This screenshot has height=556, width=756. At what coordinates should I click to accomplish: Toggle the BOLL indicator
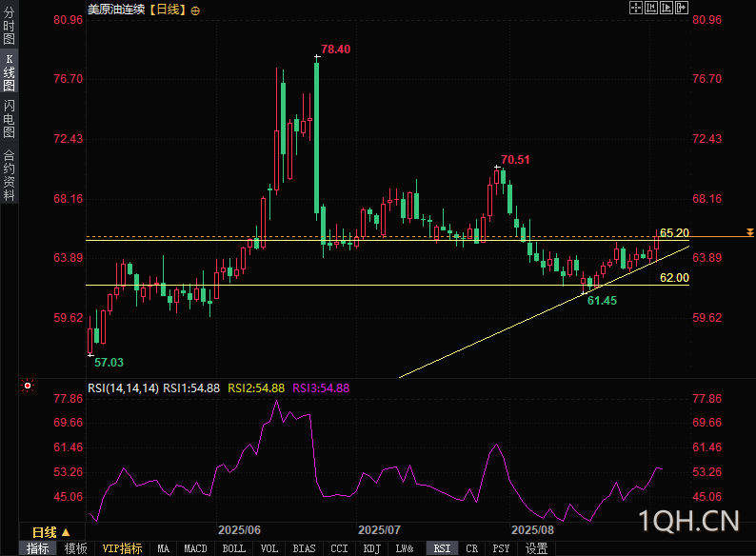(x=233, y=548)
